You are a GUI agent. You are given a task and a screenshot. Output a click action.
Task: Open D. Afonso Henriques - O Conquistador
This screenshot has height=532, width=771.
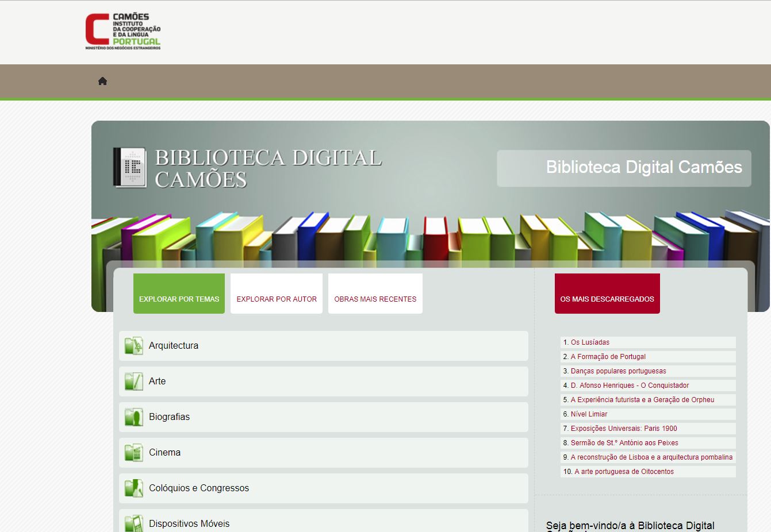click(630, 385)
